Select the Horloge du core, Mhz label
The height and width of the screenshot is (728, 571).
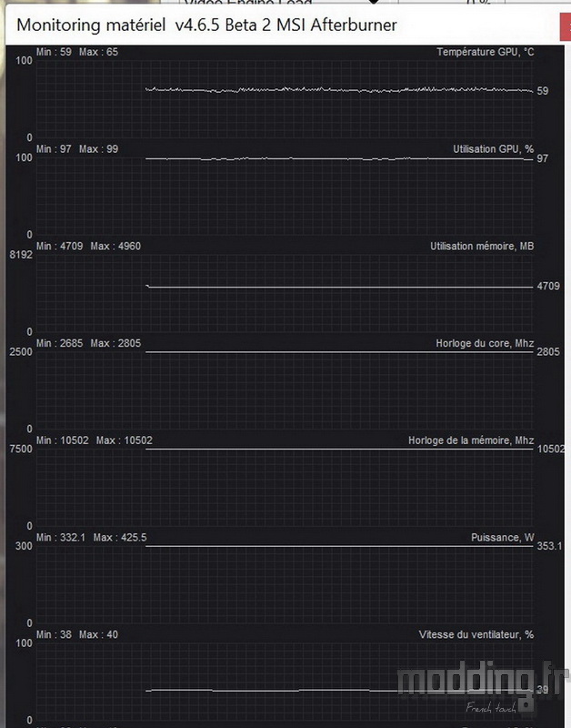(x=485, y=343)
